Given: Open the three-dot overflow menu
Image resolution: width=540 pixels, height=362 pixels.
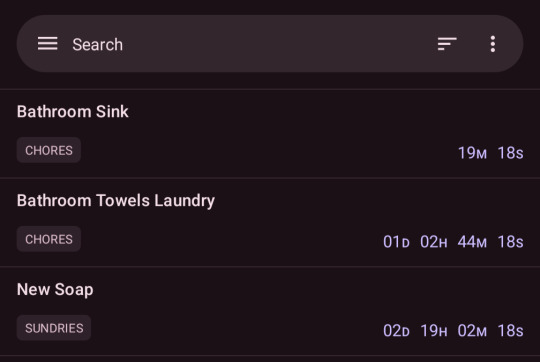Looking at the screenshot, I should tap(493, 44).
